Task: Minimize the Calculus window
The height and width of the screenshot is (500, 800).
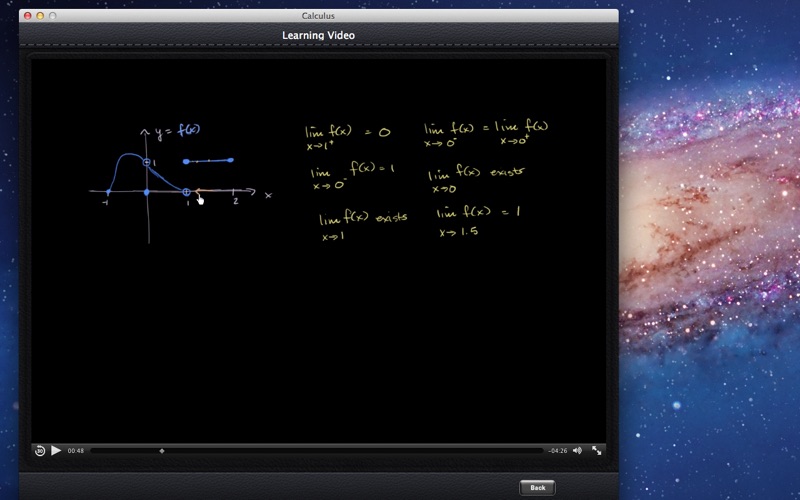Action: 40,16
